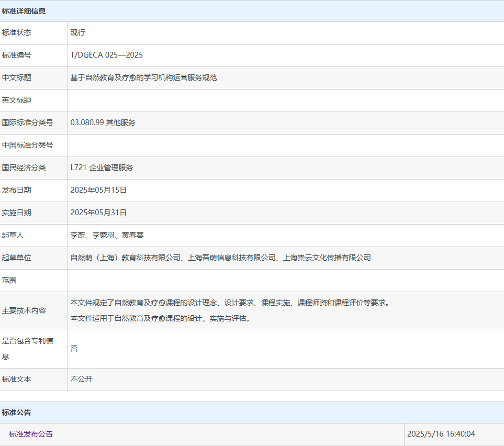504x446 pixels.
Task: Open the 标准发布公告 link
Action: [30, 434]
